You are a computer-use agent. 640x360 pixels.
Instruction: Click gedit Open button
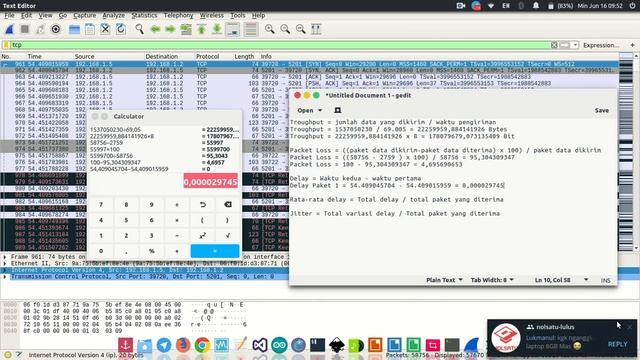point(305,110)
